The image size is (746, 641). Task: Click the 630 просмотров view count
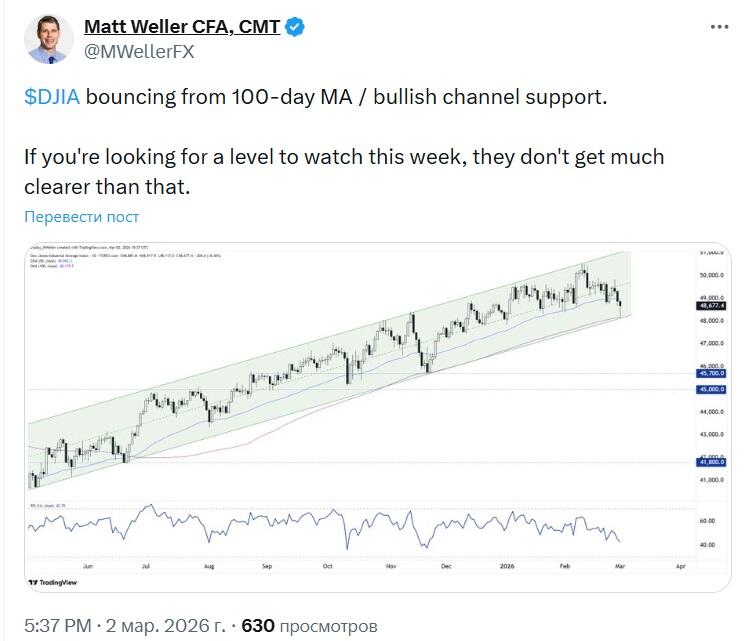pos(310,626)
